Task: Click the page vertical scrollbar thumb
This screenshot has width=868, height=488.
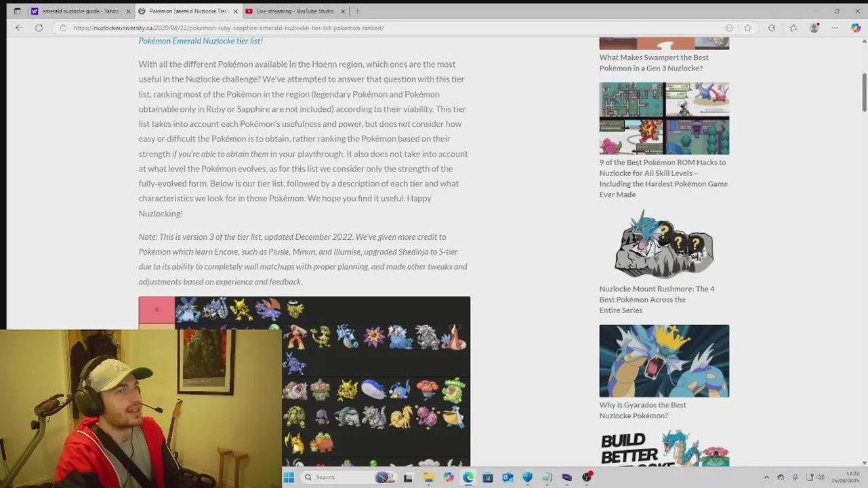Action: point(864,91)
